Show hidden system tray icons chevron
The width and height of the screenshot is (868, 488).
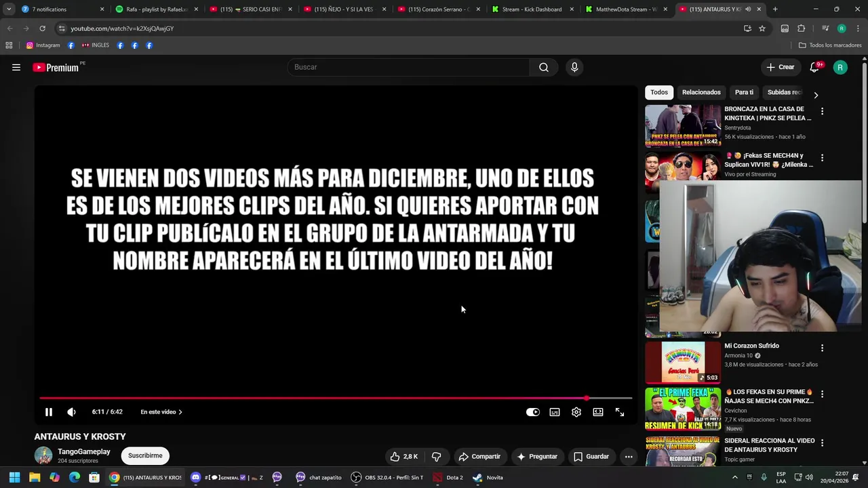click(735, 477)
